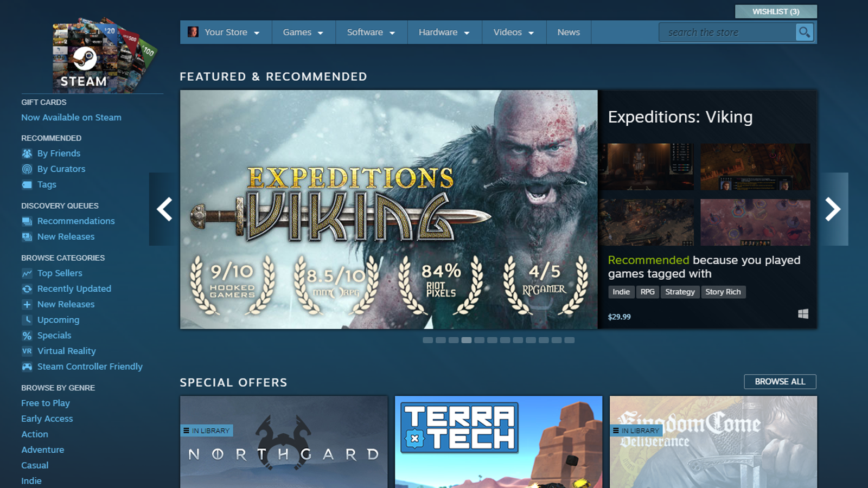Image resolution: width=868 pixels, height=488 pixels.
Task: Open Your Store dropdown menu
Action: [226, 33]
